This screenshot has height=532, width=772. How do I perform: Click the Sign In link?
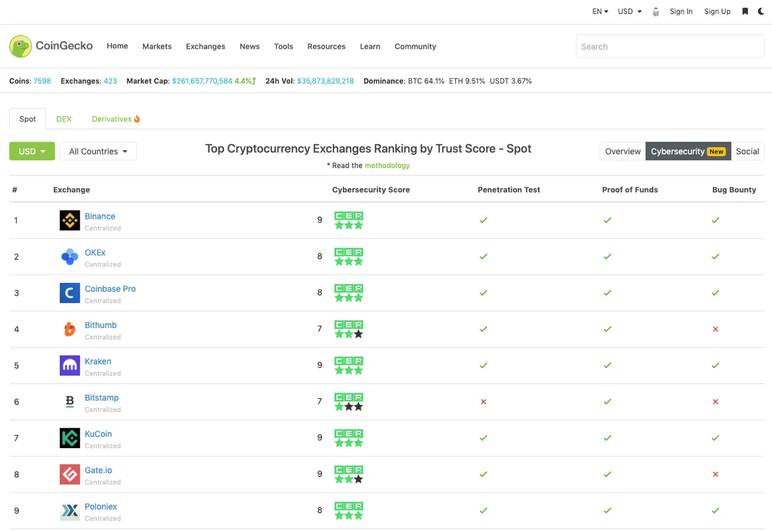[681, 11]
